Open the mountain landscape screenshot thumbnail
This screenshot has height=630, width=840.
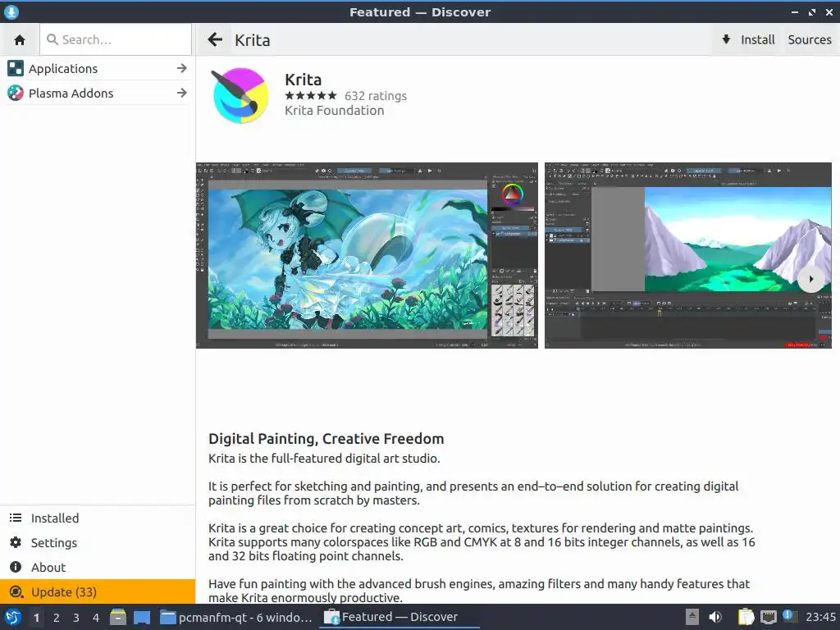pyautogui.click(x=688, y=256)
